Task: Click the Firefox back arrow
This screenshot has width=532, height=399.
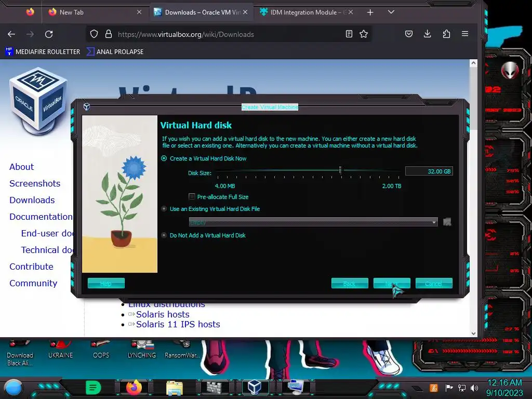Action: pos(11,34)
